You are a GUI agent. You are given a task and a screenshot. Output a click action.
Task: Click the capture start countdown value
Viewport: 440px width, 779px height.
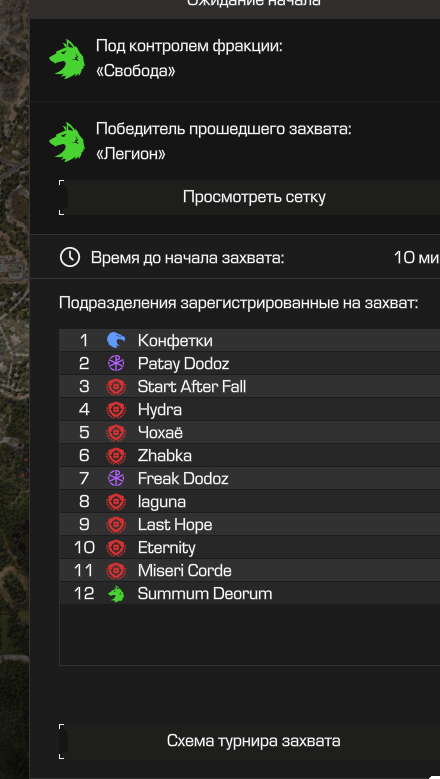point(417,258)
